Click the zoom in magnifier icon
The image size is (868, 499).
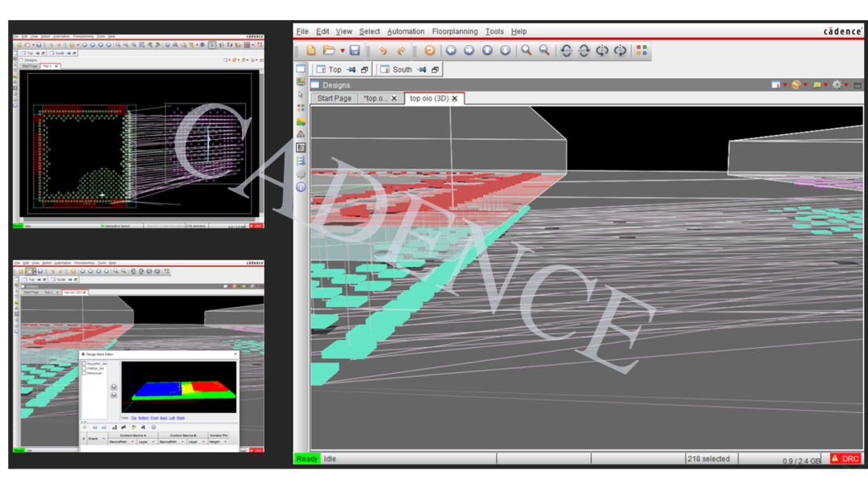[x=526, y=51]
